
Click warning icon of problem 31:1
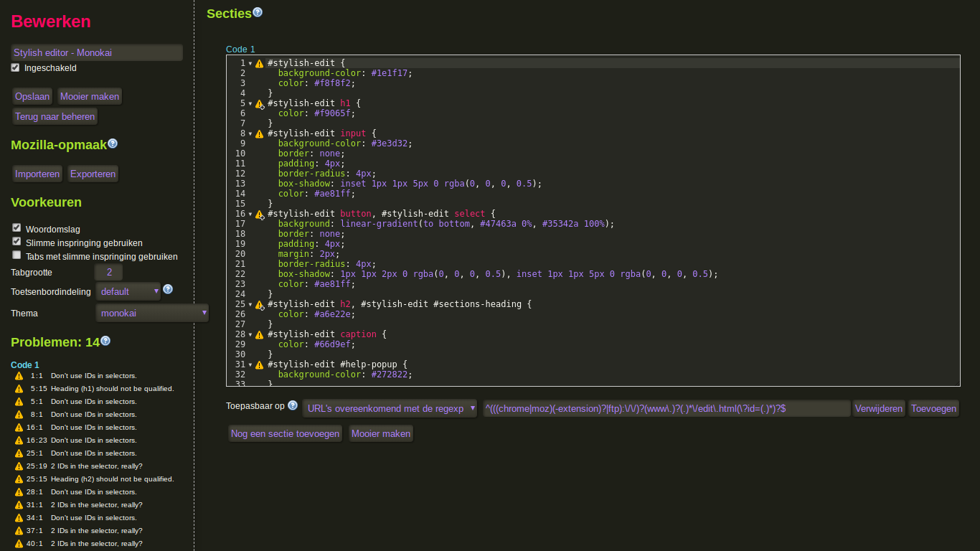(x=19, y=505)
